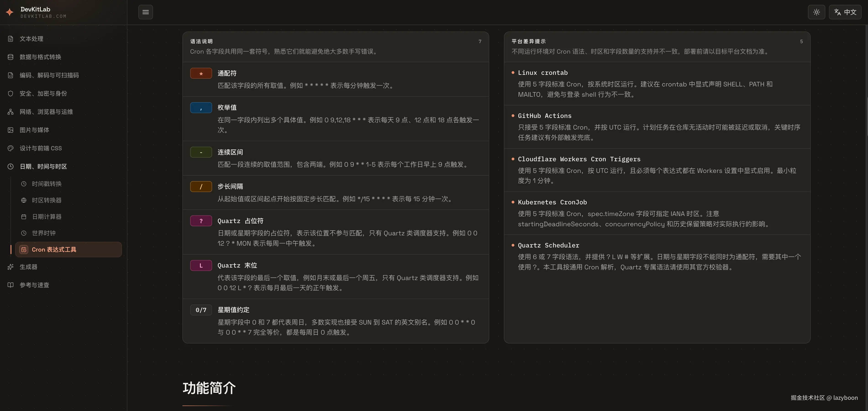Click the 0/7 weekday badge
The height and width of the screenshot is (411, 868).
pos(201,310)
